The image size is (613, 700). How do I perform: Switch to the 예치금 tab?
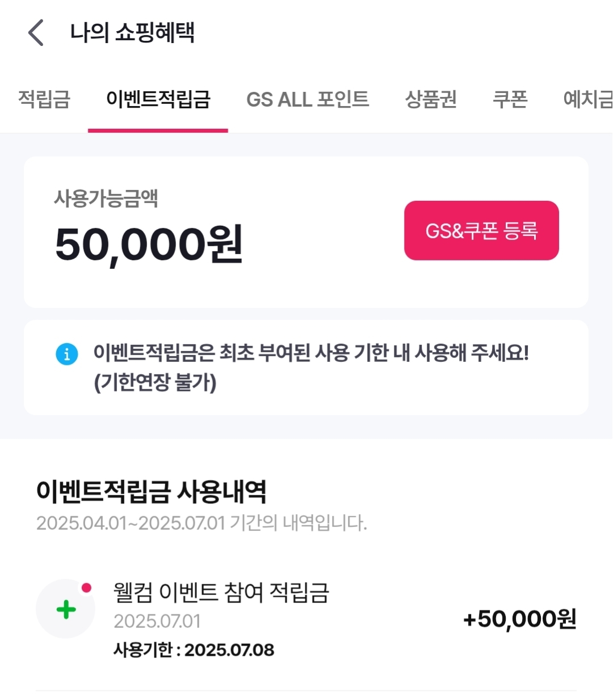point(588,99)
